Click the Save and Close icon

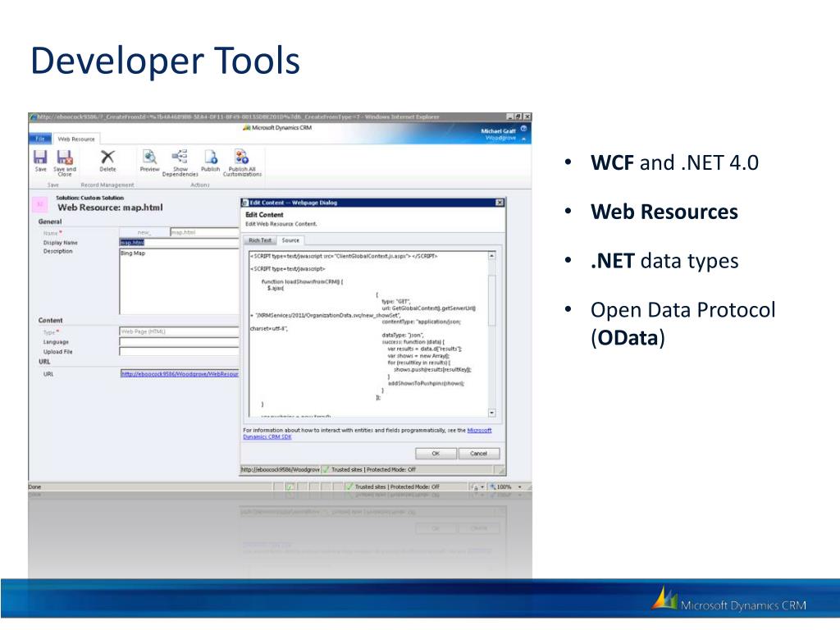[65, 157]
